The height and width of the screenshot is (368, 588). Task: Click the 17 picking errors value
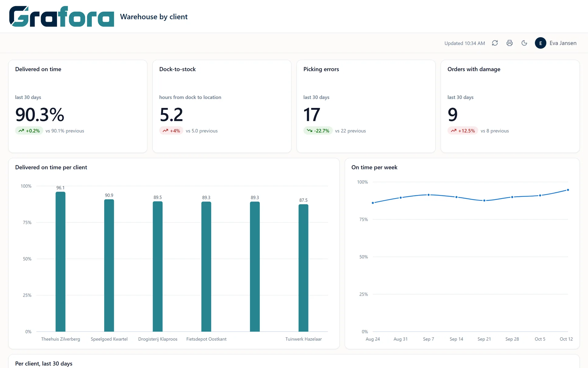[x=312, y=114]
